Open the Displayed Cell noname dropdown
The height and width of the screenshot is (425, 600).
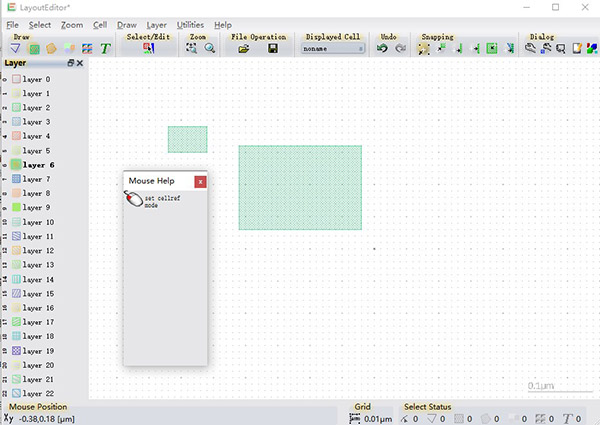(x=333, y=49)
